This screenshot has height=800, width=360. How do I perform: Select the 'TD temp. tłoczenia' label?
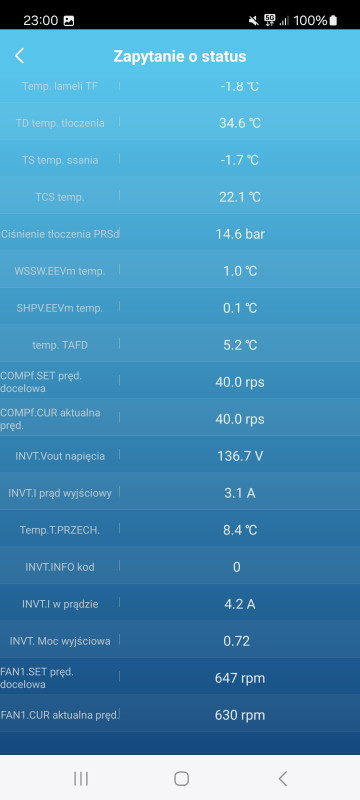[60, 123]
